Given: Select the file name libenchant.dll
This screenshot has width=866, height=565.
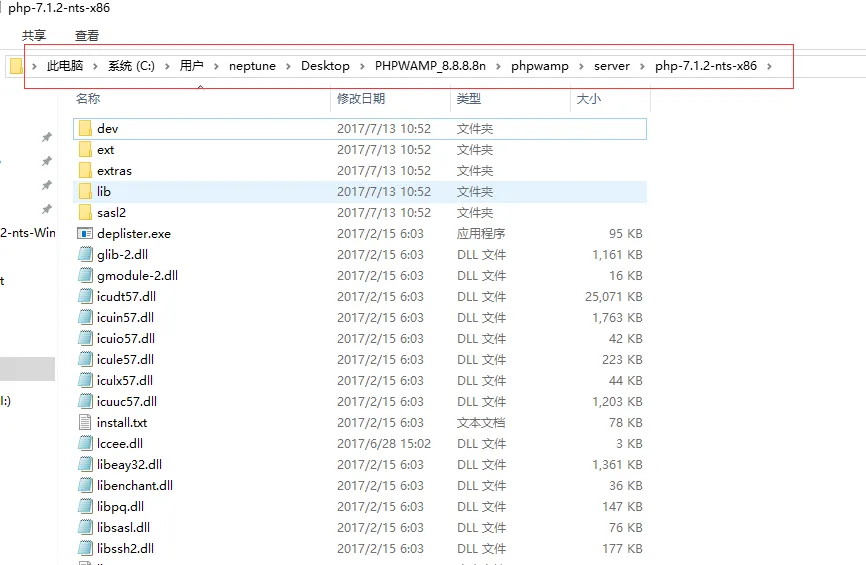Looking at the screenshot, I should 135,485.
